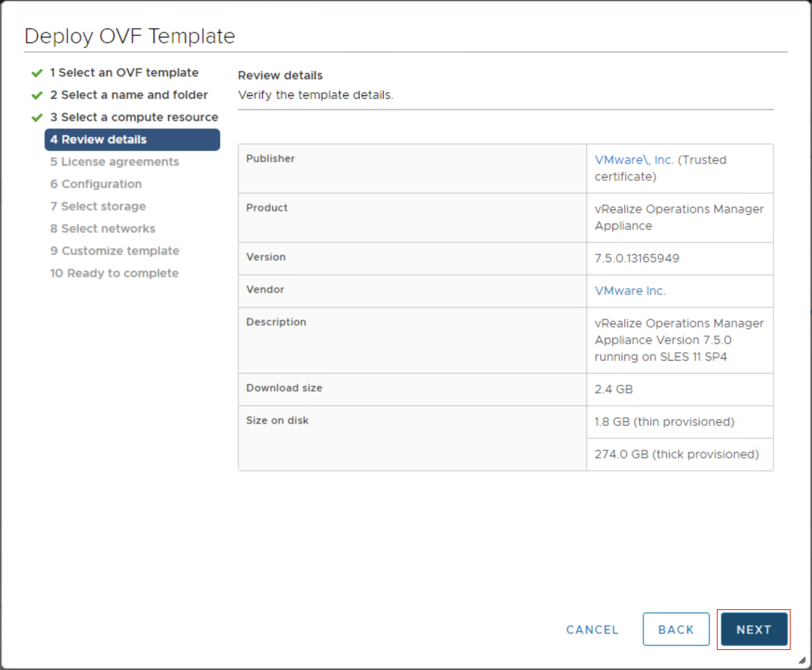
Task: Click the Download size row label
Action: point(284,388)
